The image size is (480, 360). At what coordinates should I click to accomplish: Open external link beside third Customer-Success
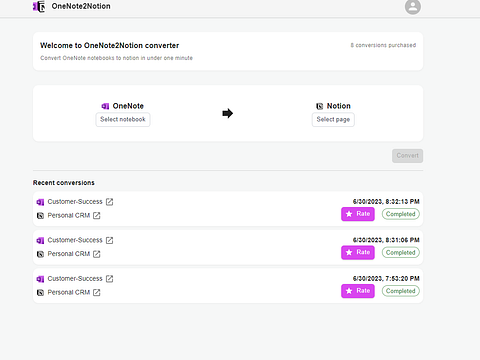[109, 279]
